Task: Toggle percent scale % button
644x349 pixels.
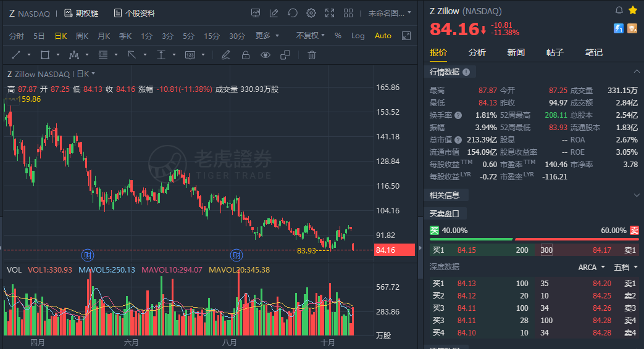Action: pos(338,36)
